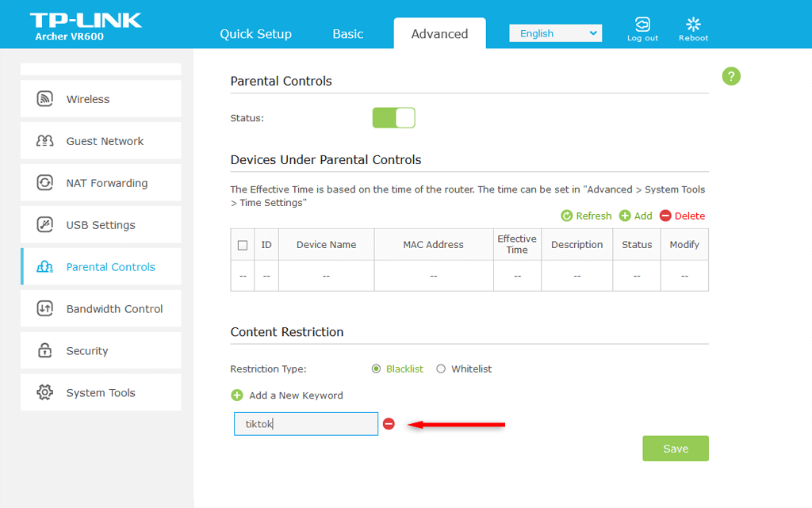This screenshot has height=508, width=812.
Task: Open the Security padlock icon
Action: [45, 351]
